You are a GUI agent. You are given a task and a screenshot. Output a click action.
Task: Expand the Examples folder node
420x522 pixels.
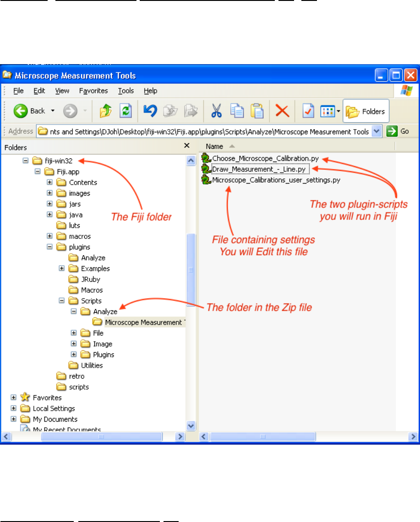tap(62, 268)
